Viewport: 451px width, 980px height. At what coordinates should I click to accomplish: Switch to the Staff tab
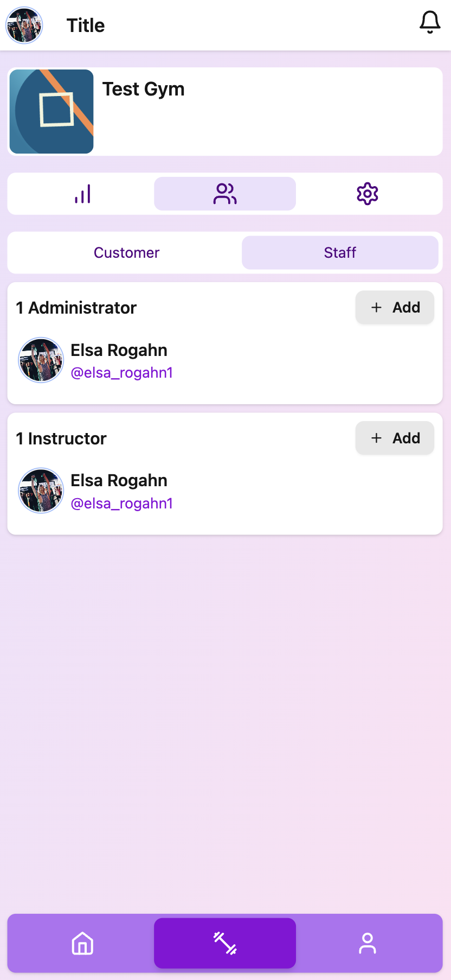(340, 253)
